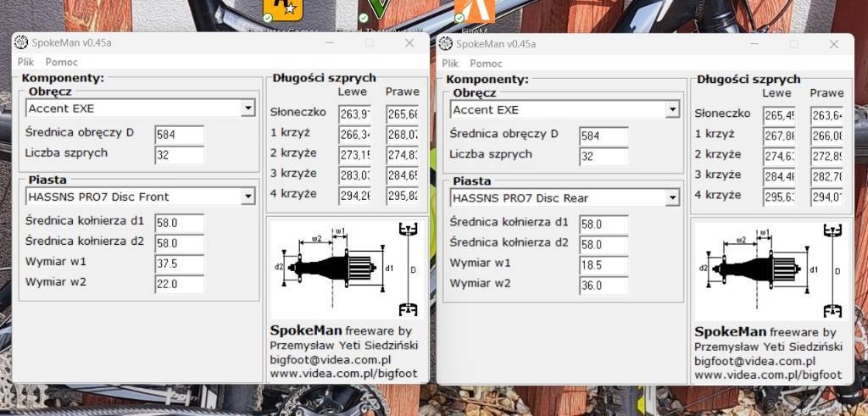Click 3 krzyże Prawe value in left window
Screen dimensions: 868x416
(x=403, y=175)
